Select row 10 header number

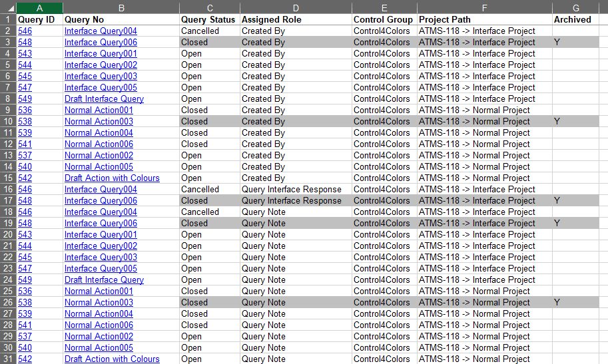(x=8, y=121)
